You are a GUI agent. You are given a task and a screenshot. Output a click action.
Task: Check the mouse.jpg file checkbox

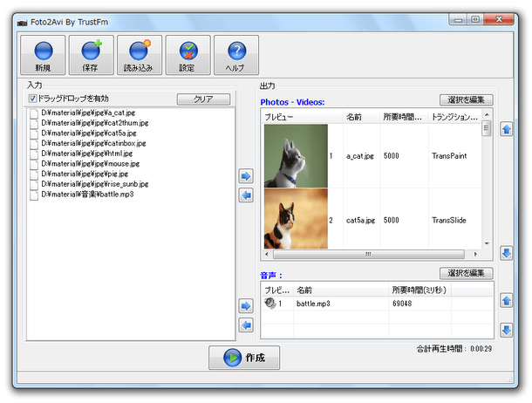pyautogui.click(x=34, y=164)
